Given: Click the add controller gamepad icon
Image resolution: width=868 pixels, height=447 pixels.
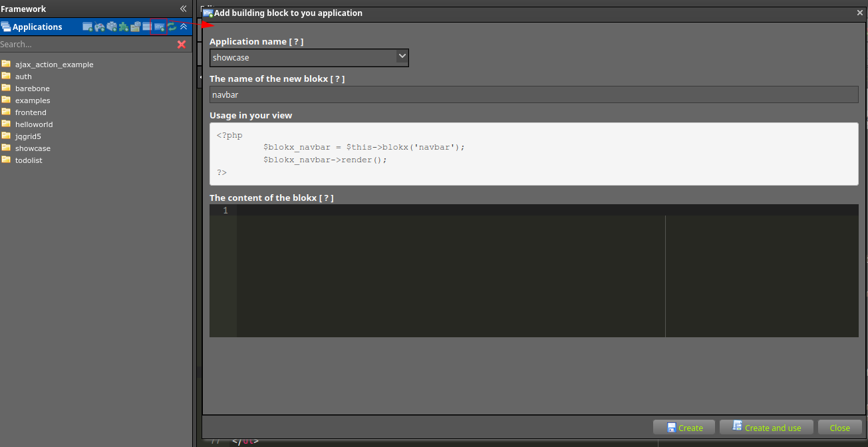Looking at the screenshot, I should 100,27.
